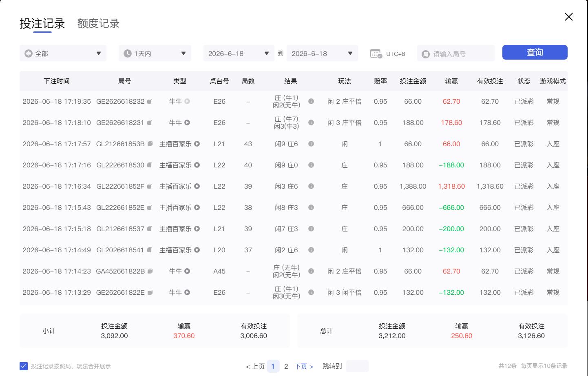The height and width of the screenshot is (376, 588).
Task: Click the 跳转到 page number box
Action: [x=357, y=366]
